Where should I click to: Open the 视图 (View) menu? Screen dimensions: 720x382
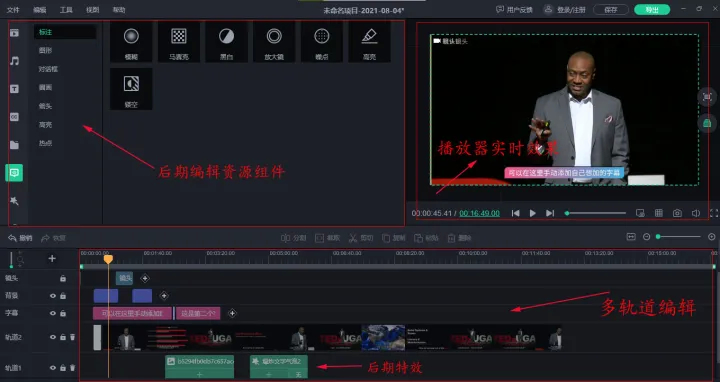click(93, 10)
